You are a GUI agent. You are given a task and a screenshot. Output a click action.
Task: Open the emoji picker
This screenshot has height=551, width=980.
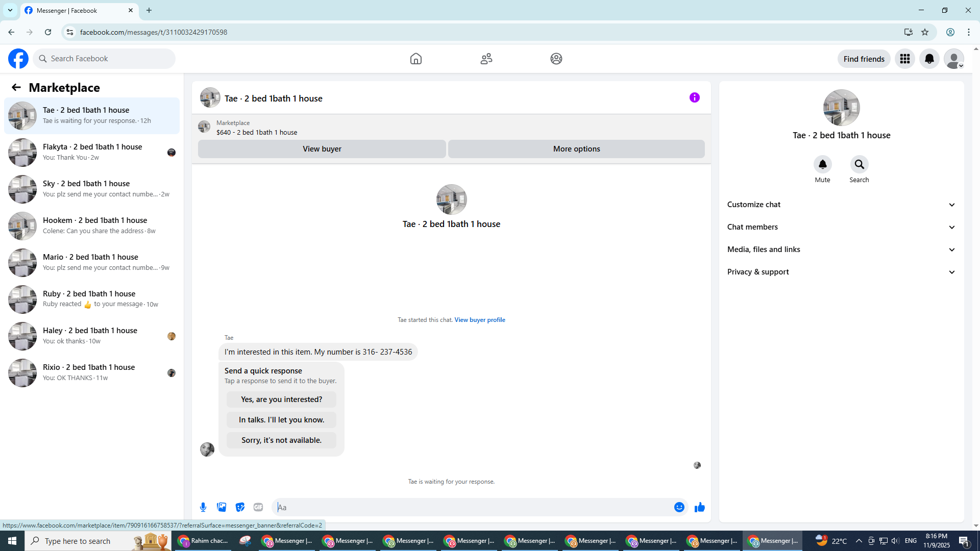coord(679,507)
